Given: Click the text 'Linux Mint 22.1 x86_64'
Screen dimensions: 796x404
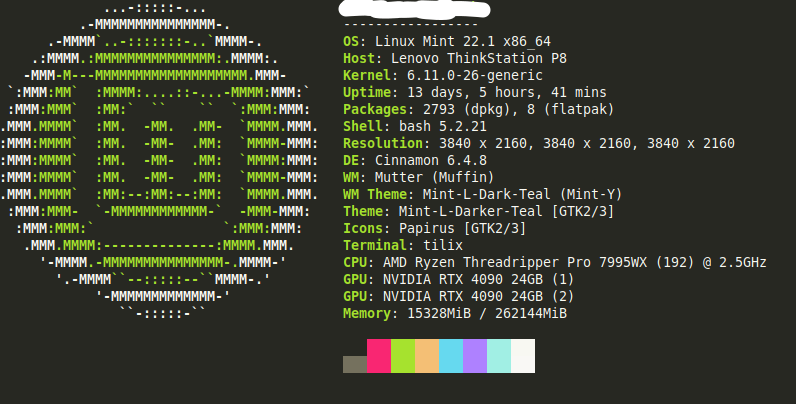Looking at the screenshot, I should pyautogui.click(x=463, y=42).
